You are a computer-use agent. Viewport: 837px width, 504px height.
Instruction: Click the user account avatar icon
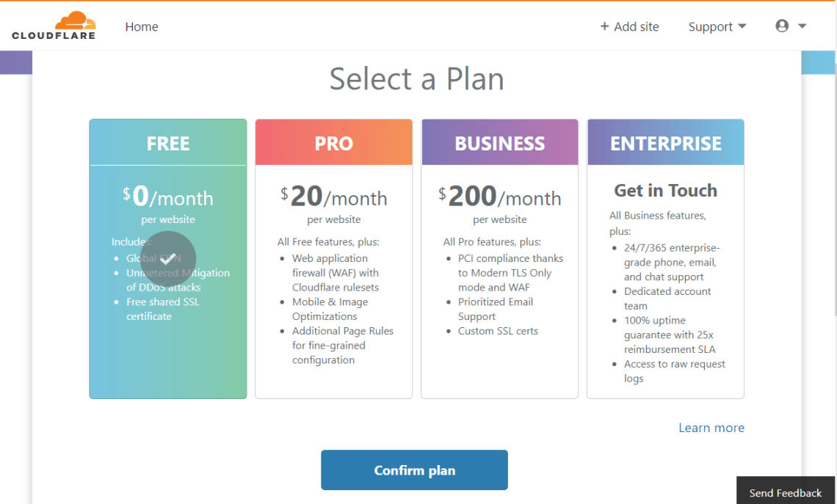point(782,26)
